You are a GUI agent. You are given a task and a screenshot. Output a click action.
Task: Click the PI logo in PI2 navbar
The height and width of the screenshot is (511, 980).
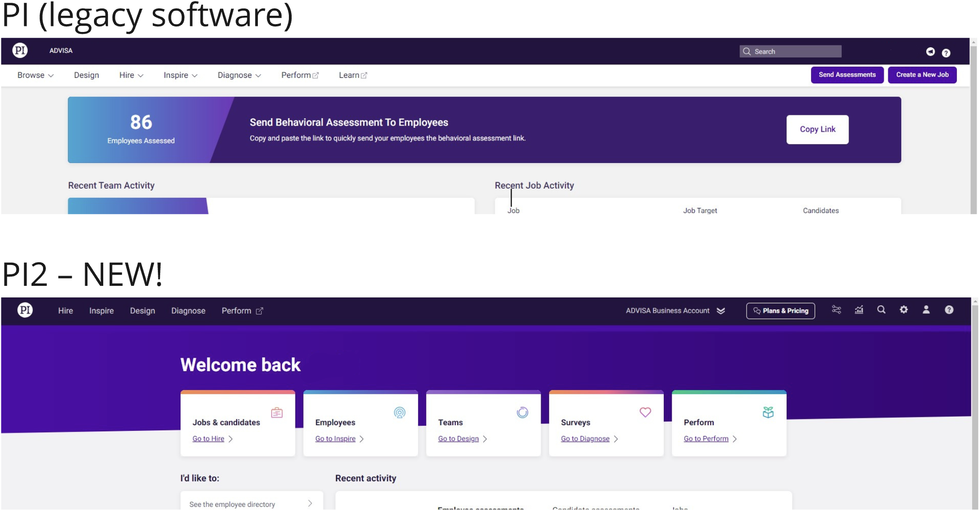[25, 310]
